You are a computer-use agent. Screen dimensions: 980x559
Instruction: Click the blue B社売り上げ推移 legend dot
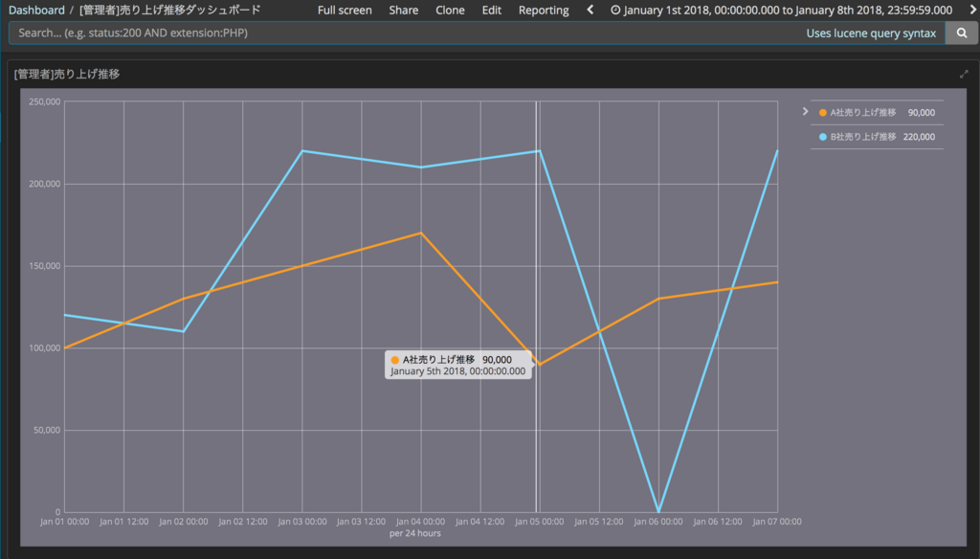click(x=822, y=137)
